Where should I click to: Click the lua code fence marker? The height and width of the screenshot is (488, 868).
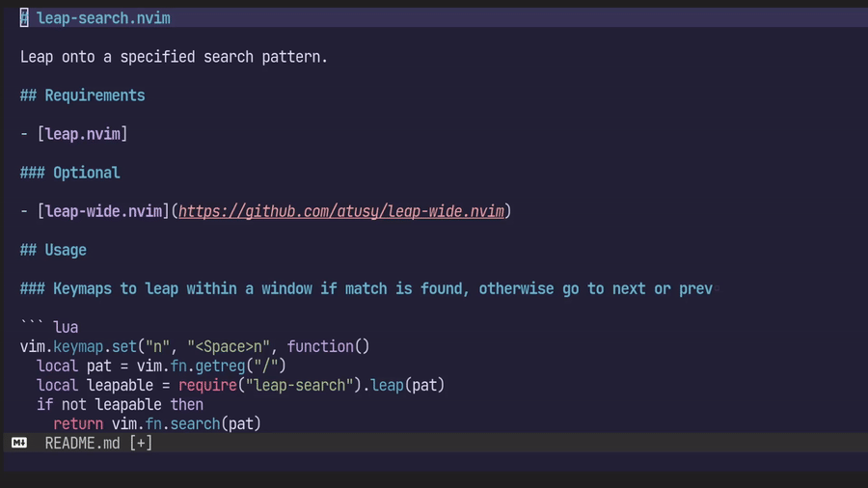coord(49,327)
